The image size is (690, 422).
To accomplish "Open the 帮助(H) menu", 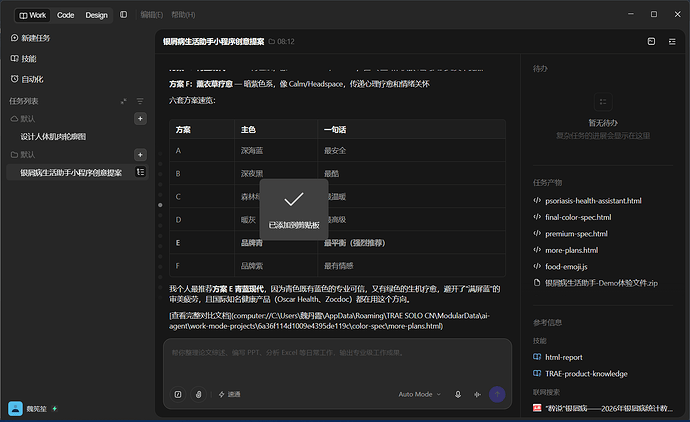I will click(x=183, y=15).
